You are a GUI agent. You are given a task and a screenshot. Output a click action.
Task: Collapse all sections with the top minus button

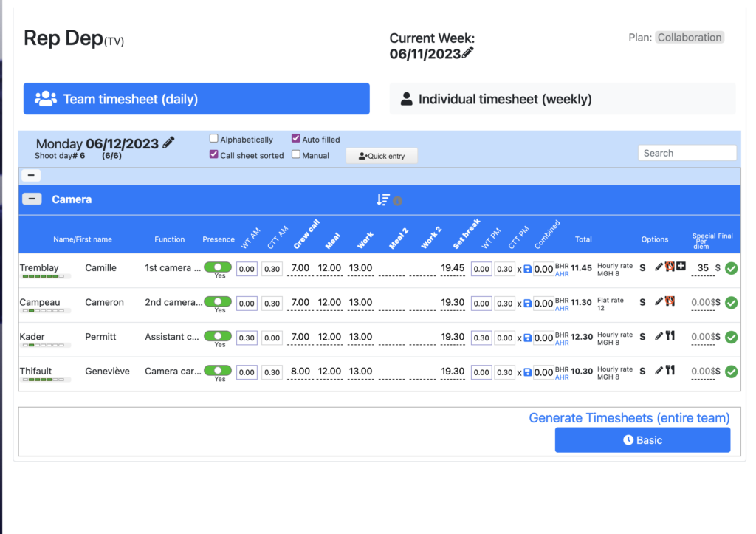click(x=31, y=176)
